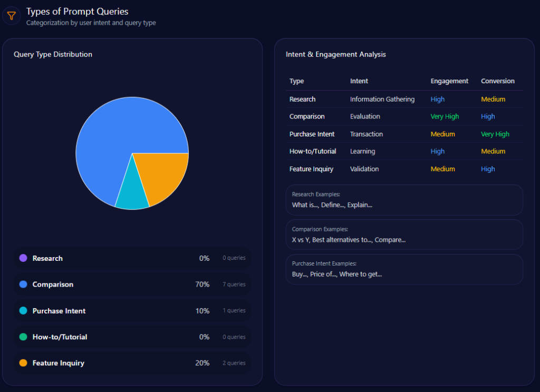540x392 pixels.
Task: Open the Comparison 70% legend row
Action: (x=132, y=285)
